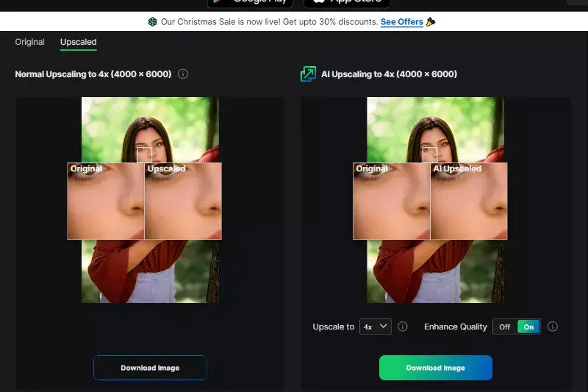Click info icon beside Enhance Quality toggle
588x392 pixels.
(553, 327)
